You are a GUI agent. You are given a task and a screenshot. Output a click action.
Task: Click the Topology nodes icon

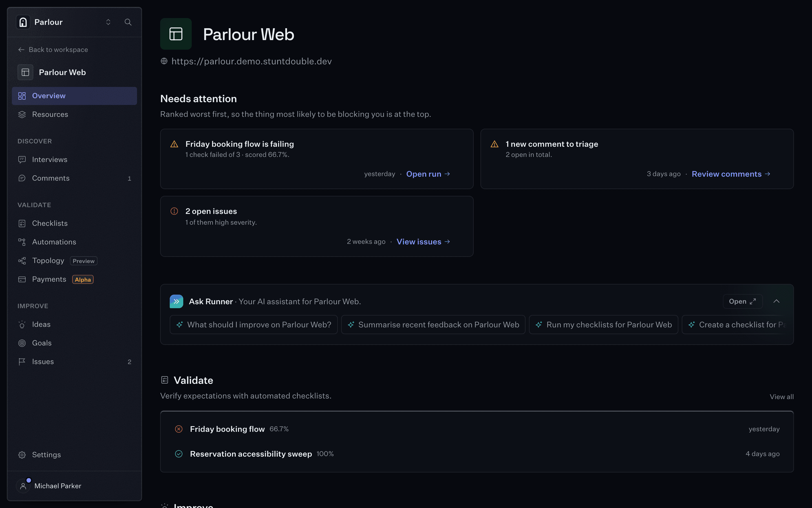[22, 261]
